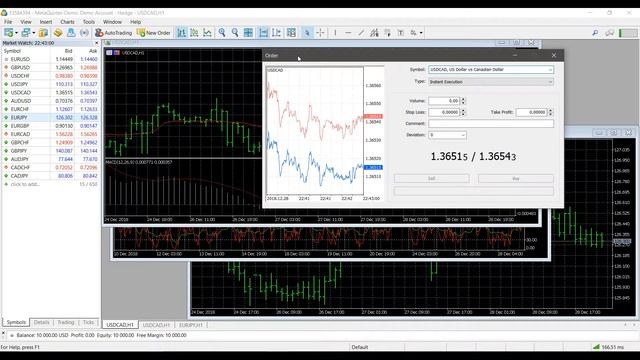Select the horizontal line drawing tool

click(348, 33)
